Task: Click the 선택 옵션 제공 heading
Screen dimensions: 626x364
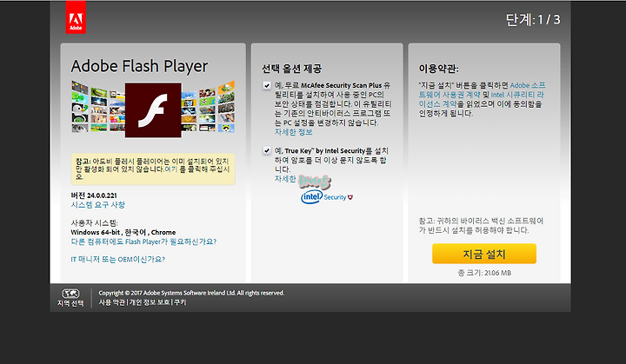Action: pyautogui.click(x=291, y=69)
